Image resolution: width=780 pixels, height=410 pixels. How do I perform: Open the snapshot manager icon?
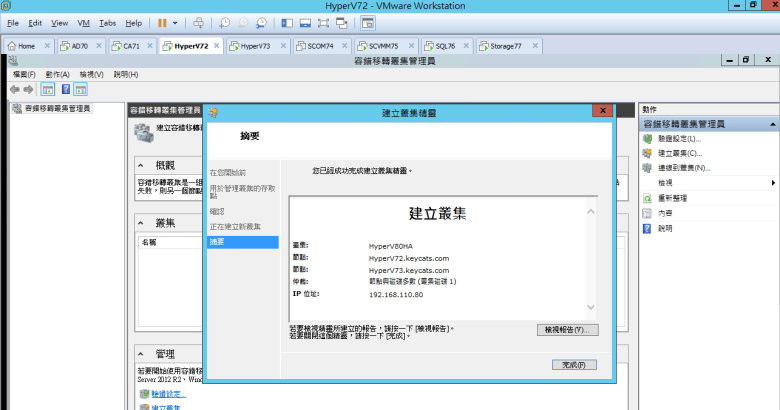pyautogui.click(x=260, y=22)
